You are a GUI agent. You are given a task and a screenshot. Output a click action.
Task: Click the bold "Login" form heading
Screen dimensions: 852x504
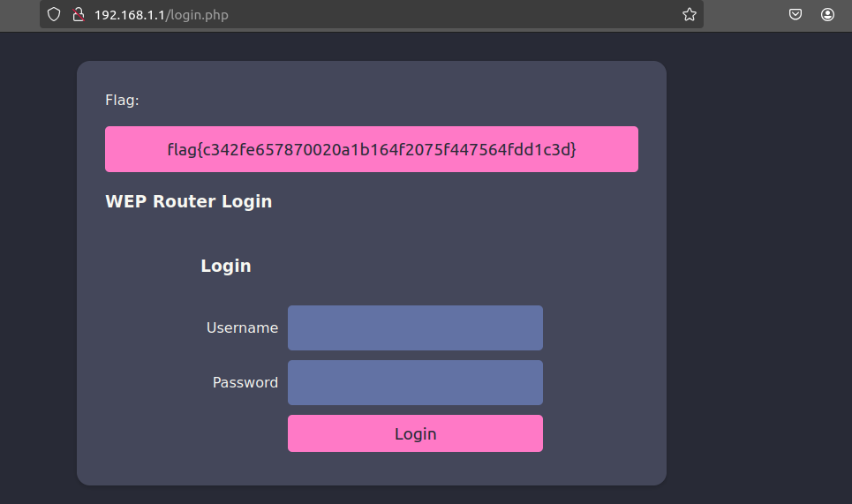226,266
